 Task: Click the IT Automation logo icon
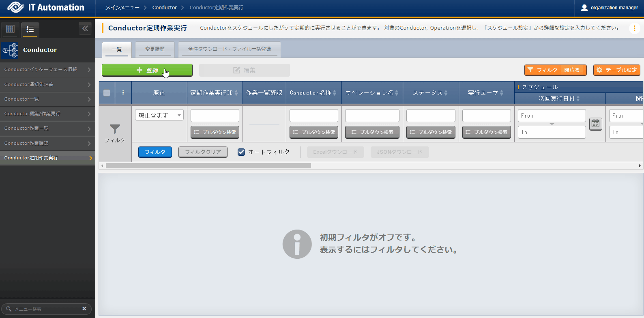click(15, 7)
